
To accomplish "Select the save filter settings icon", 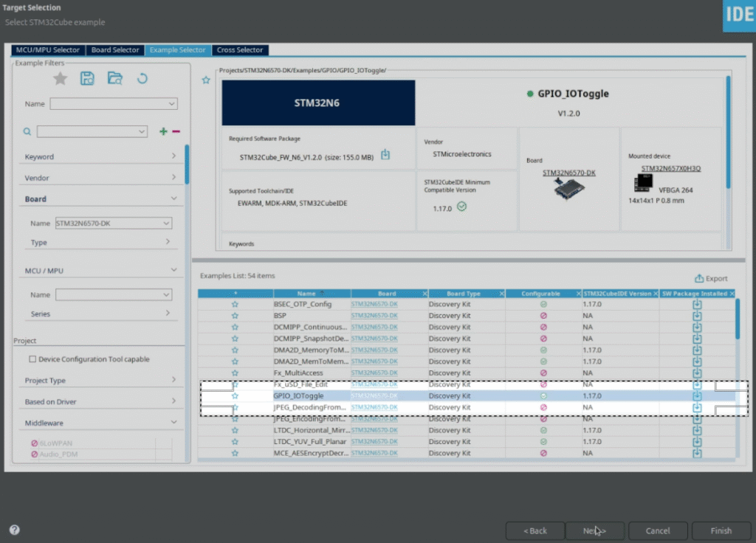I will pyautogui.click(x=87, y=77).
